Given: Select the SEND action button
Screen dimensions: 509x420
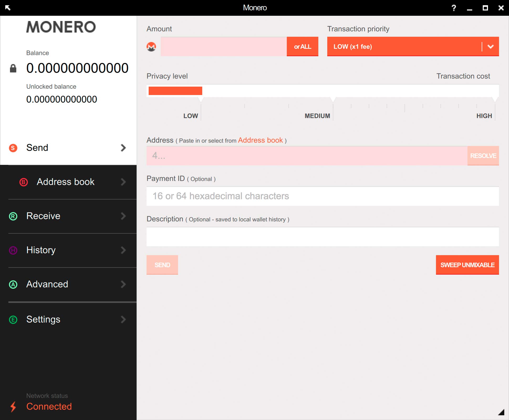Looking at the screenshot, I should tap(162, 265).
